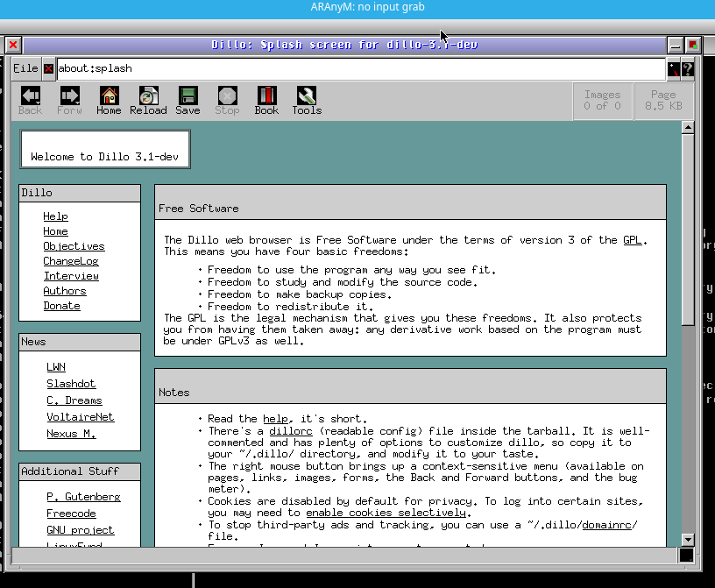Open the Freecode link

pyautogui.click(x=71, y=514)
